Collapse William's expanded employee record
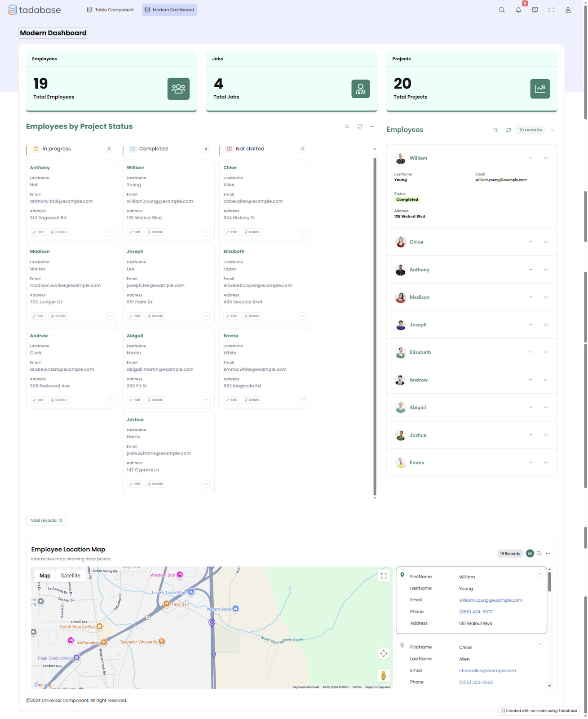588x719 pixels. 545,158
